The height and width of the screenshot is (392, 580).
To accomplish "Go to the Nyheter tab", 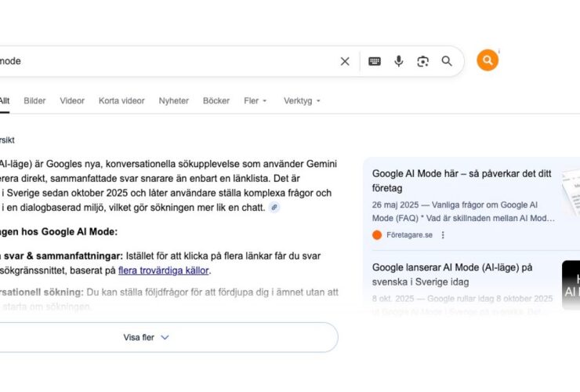I will click(x=173, y=101).
